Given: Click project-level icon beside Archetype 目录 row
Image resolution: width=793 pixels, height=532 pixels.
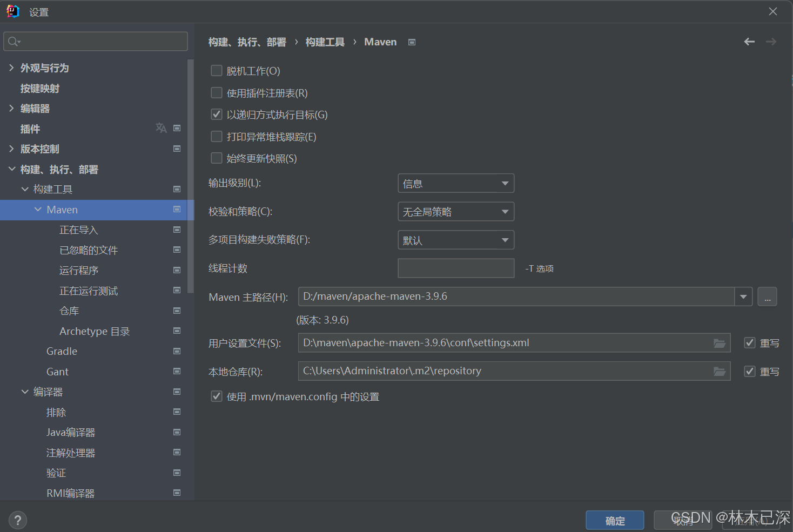Looking at the screenshot, I should tap(177, 331).
